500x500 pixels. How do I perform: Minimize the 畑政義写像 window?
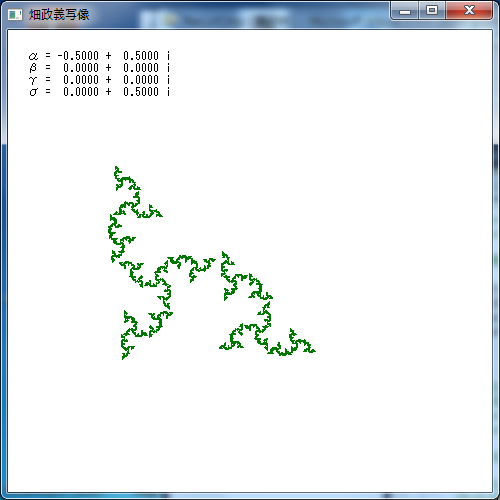(405, 11)
